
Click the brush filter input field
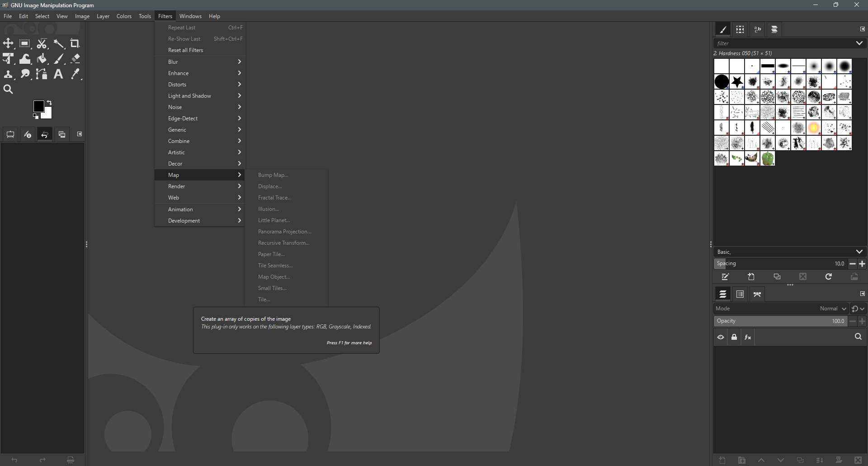tap(783, 43)
